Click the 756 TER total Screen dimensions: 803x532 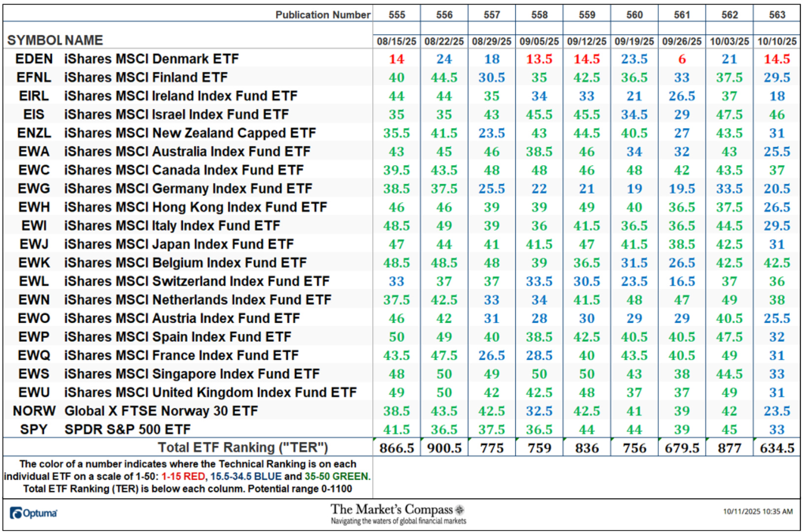click(634, 448)
